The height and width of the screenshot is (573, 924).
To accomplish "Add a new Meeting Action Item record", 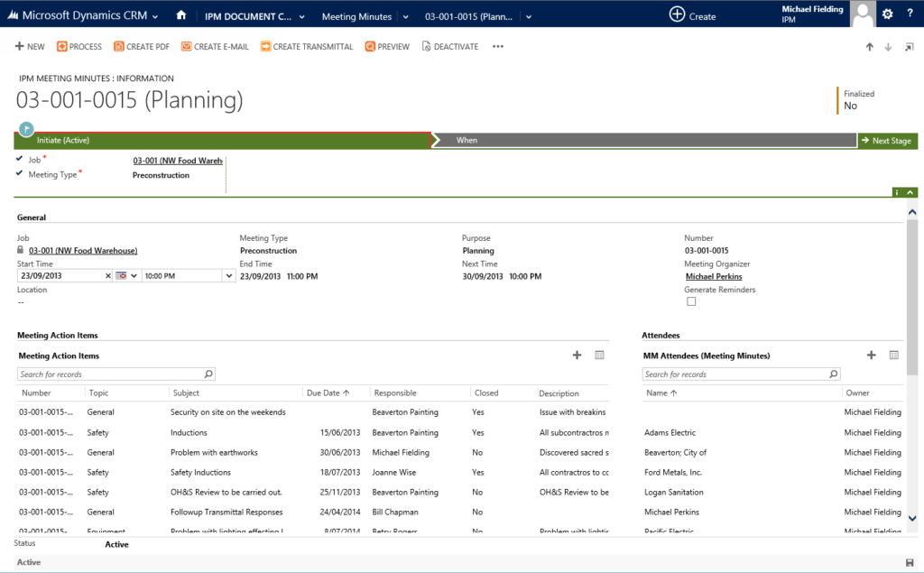I will coord(577,355).
